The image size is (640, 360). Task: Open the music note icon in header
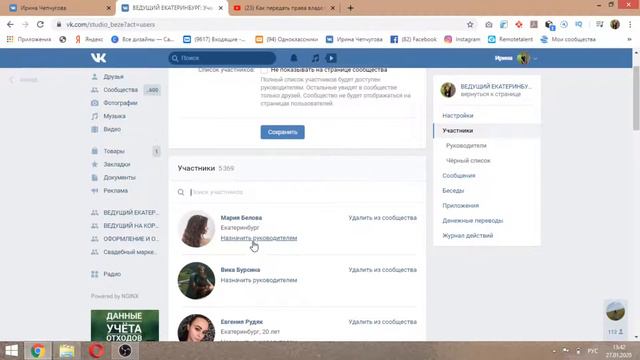point(315,58)
